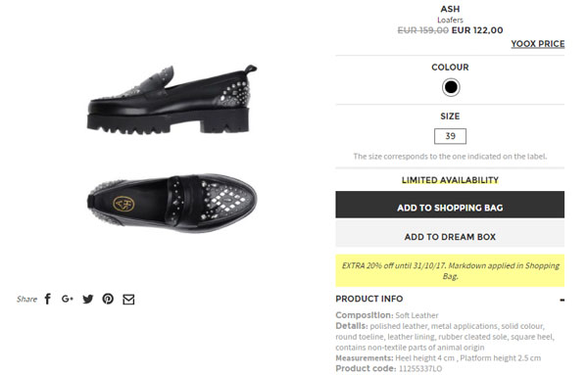Click the extra 20% off yellow banner

450,271
